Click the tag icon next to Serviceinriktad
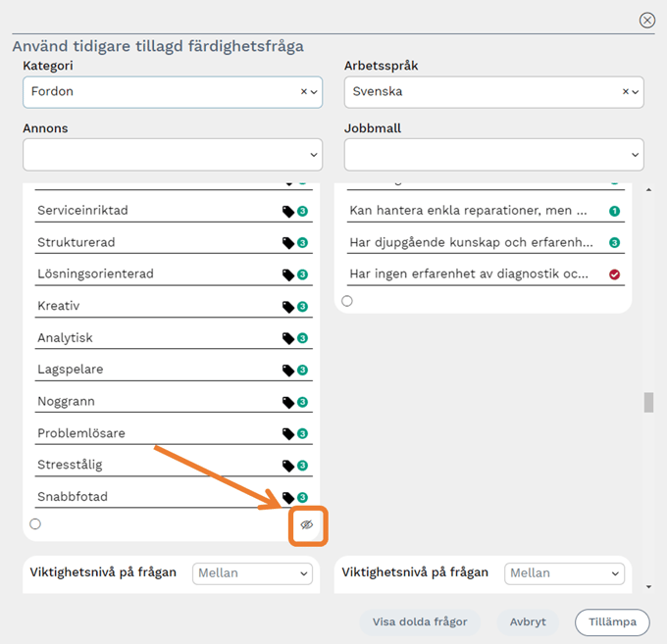Viewport: 667px width, 644px height. (x=288, y=211)
